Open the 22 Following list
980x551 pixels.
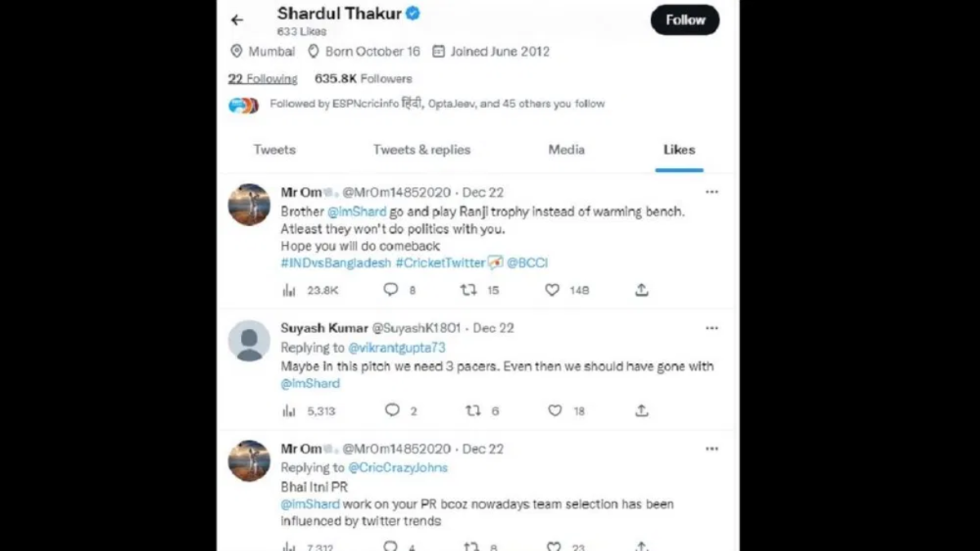(x=263, y=79)
